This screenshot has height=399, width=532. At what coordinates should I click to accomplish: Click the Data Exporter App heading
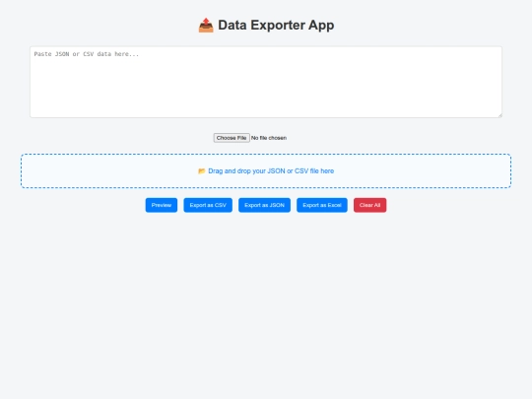tap(266, 25)
